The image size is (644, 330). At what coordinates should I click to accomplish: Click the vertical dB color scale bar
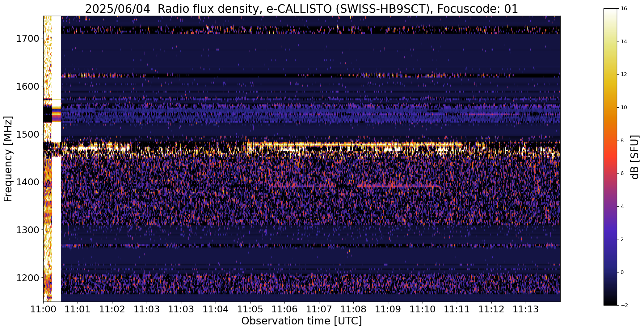coord(610,157)
